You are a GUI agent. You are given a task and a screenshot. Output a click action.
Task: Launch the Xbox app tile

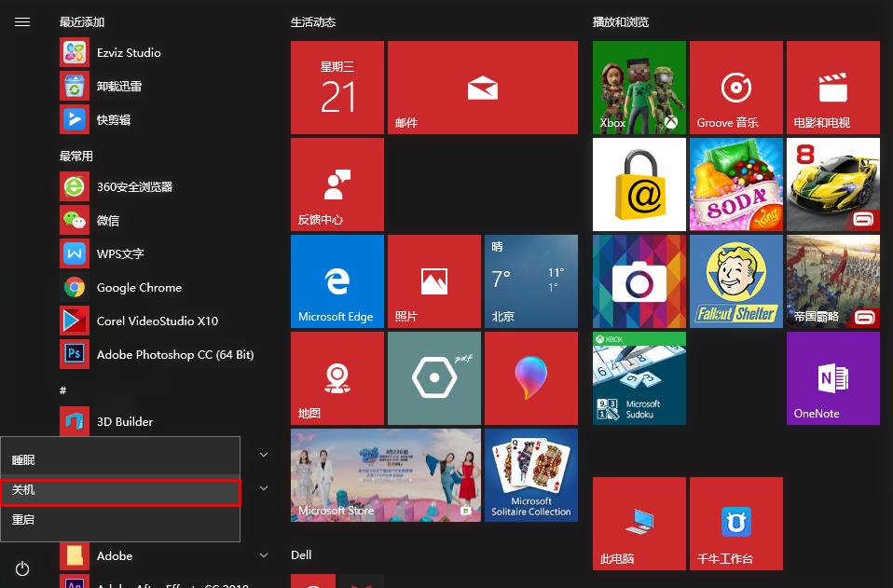click(x=639, y=87)
